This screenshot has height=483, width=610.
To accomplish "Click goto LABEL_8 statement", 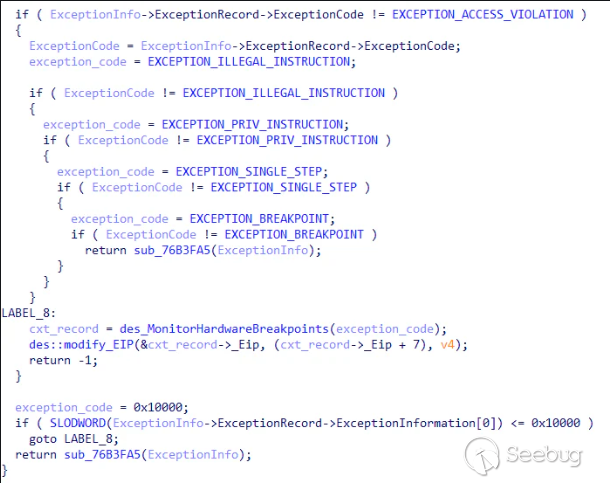I will [x=74, y=439].
